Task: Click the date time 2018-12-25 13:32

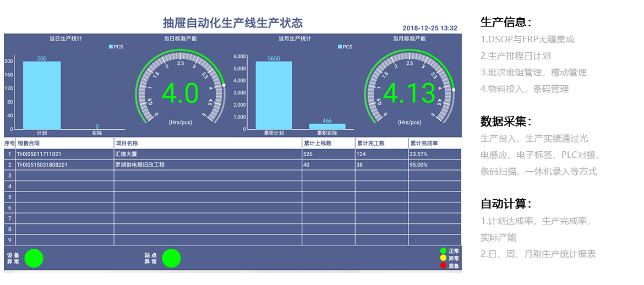Action: 430,28
